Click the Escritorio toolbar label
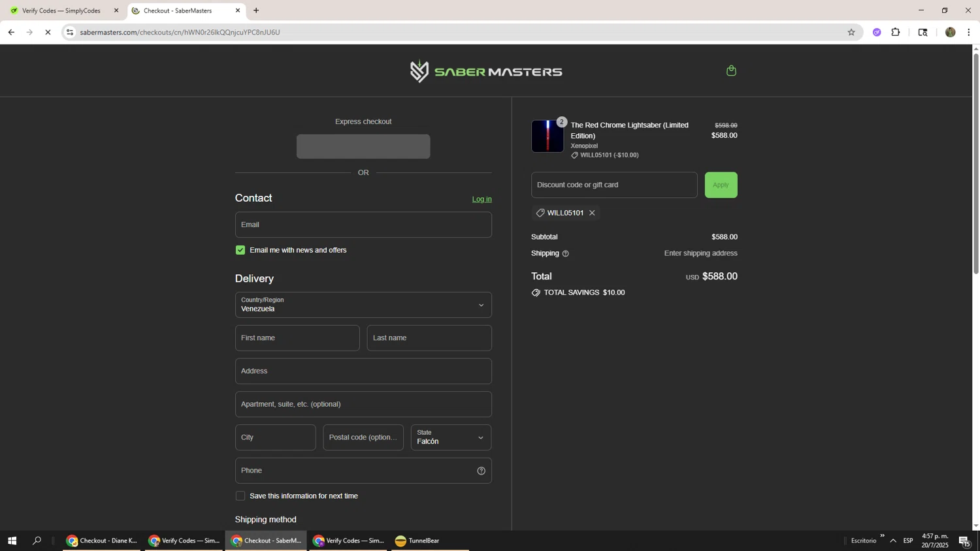 click(864, 541)
